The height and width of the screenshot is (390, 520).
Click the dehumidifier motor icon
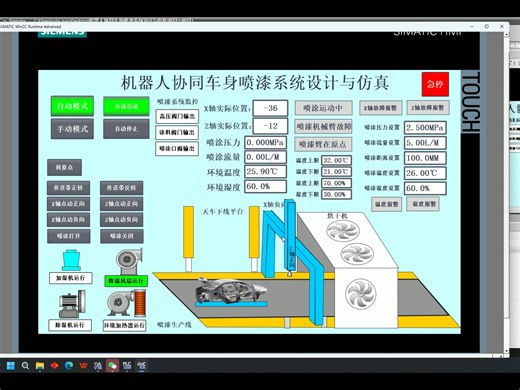(x=72, y=304)
